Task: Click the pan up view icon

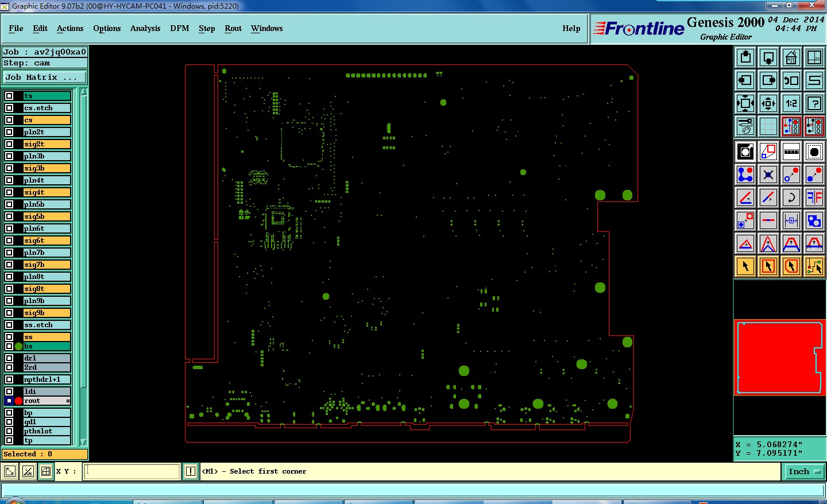Action: pos(745,57)
